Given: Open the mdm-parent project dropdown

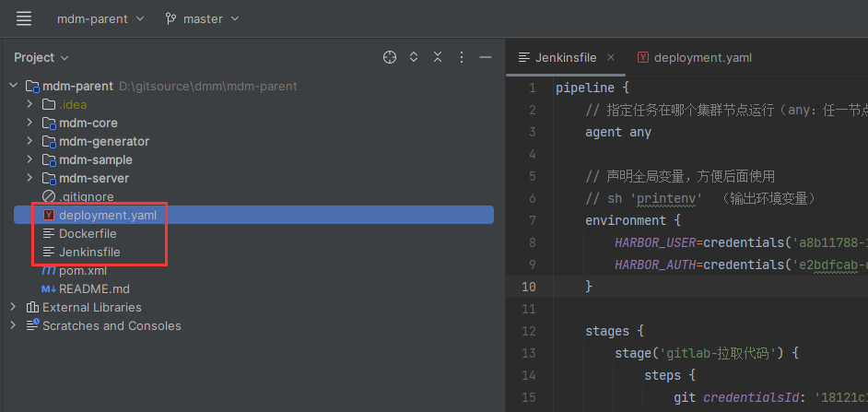Looking at the screenshot, I should tap(100, 18).
